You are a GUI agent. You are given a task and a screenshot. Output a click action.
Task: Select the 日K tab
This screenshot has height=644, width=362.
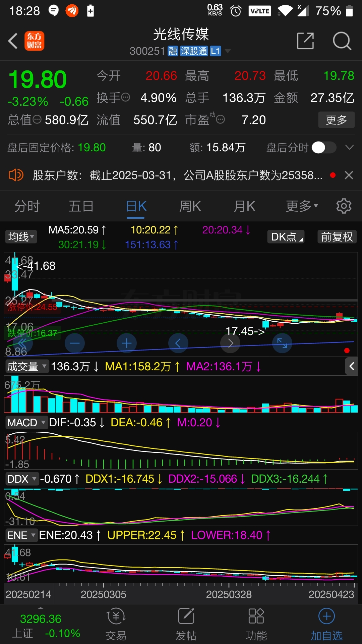(x=136, y=206)
